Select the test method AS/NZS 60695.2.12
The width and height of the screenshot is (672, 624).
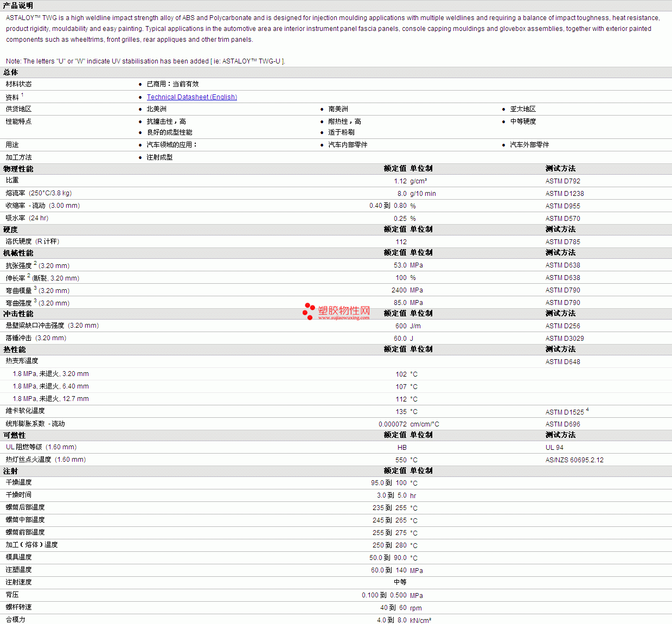pyautogui.click(x=574, y=460)
